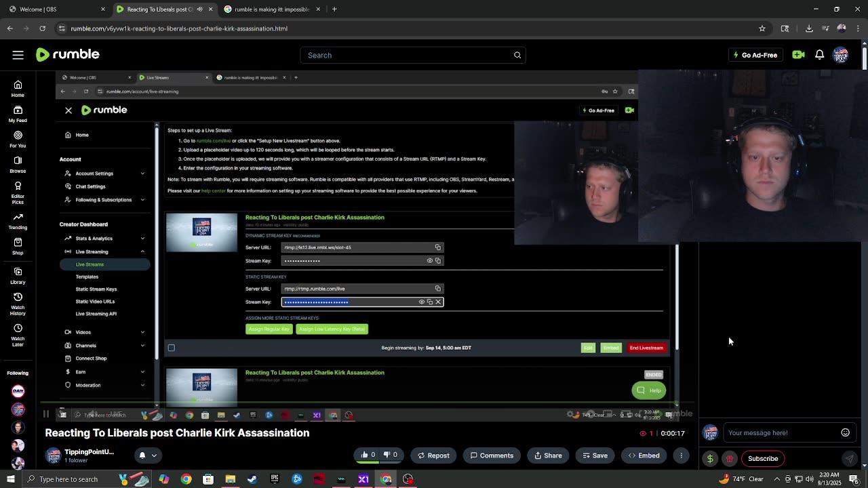Screen dimensions: 868x488
Task: Show hidden system tray icons
Action: click(777, 479)
